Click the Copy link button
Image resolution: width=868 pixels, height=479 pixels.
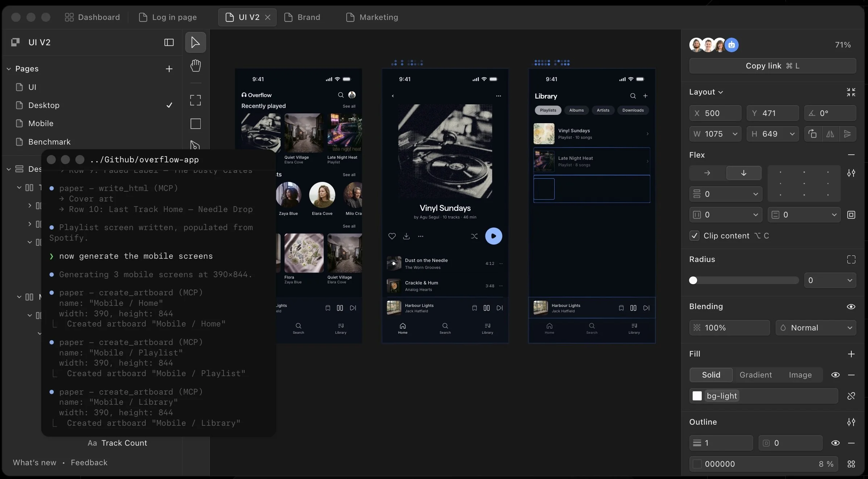(772, 66)
